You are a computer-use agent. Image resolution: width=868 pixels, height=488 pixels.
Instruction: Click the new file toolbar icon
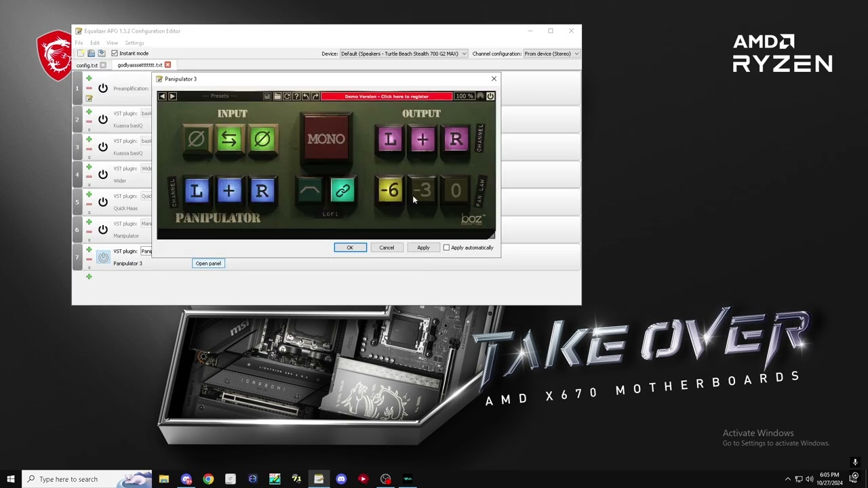click(81, 54)
